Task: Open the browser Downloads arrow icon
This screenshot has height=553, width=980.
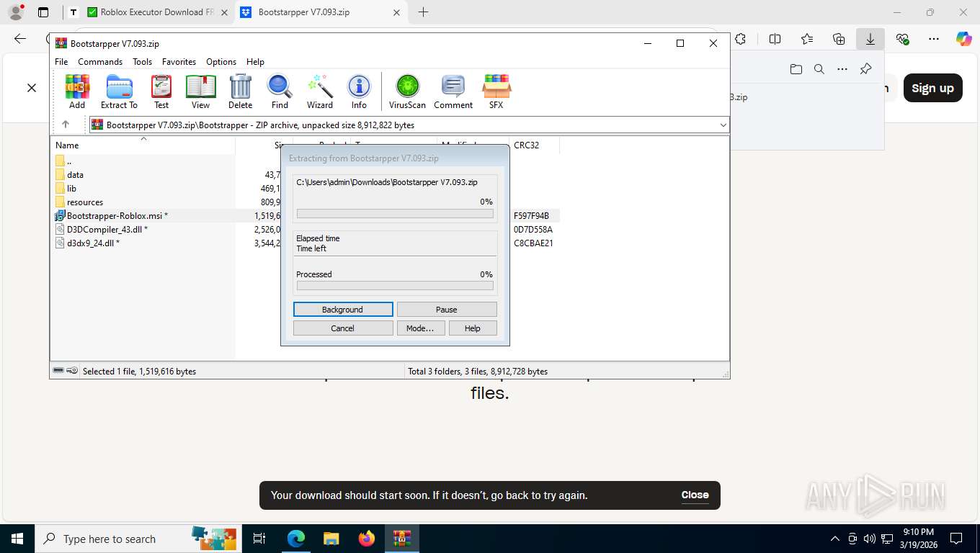Action: click(x=870, y=39)
